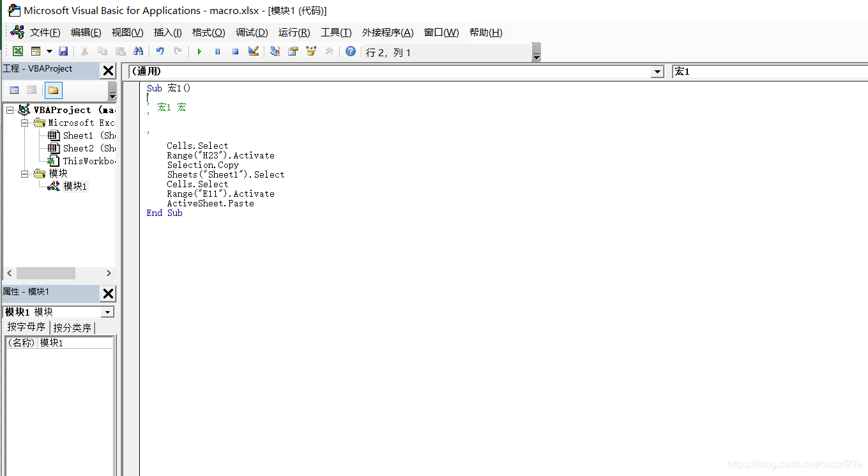Switch to the 按字母序 tab

[26, 327]
